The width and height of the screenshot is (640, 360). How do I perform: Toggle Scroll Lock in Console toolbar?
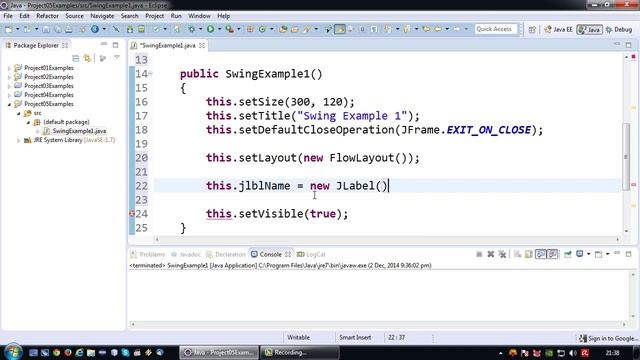coord(529,254)
